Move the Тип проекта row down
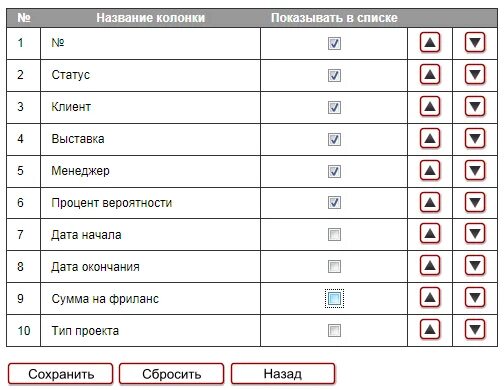 coord(475,329)
